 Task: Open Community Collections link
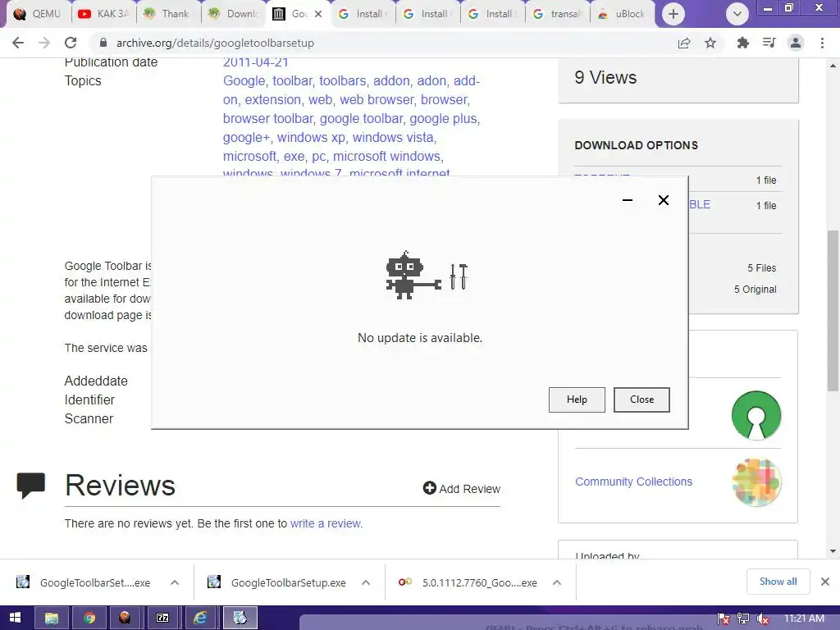point(634,482)
